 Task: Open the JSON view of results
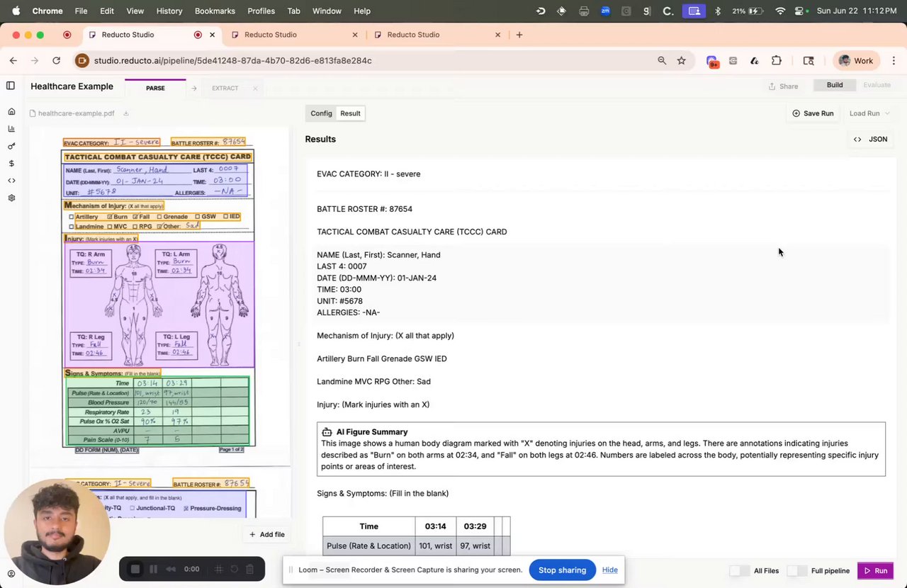click(870, 140)
